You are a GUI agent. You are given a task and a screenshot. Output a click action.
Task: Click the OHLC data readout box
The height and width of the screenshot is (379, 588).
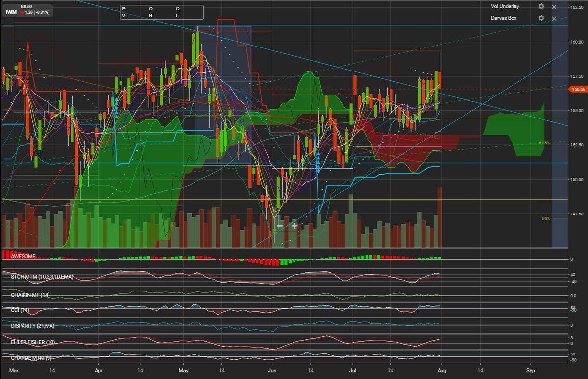coord(161,12)
